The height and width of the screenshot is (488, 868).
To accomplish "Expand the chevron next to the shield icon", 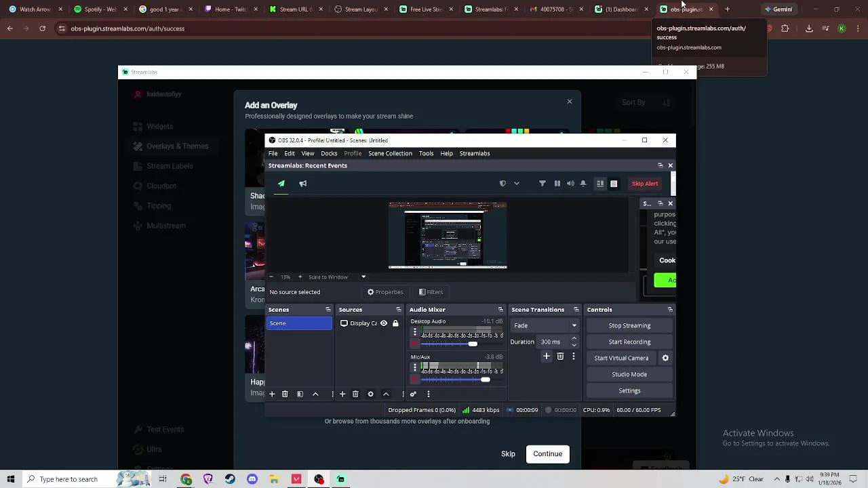I will (517, 184).
